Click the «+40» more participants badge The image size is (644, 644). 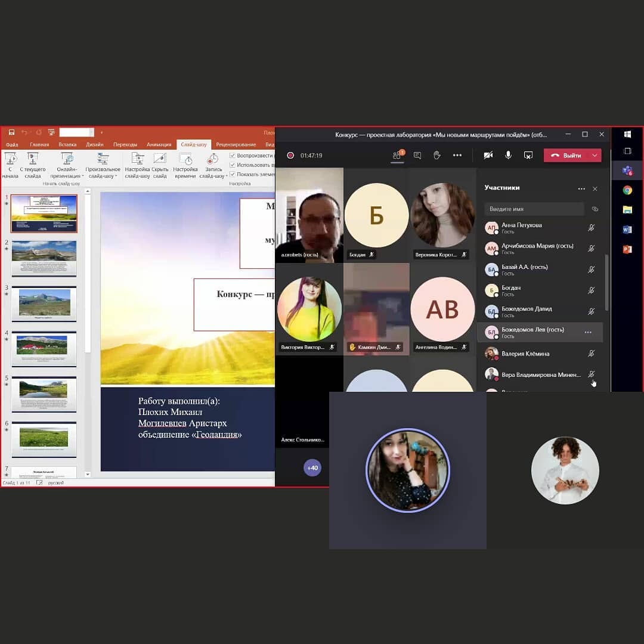[312, 467]
